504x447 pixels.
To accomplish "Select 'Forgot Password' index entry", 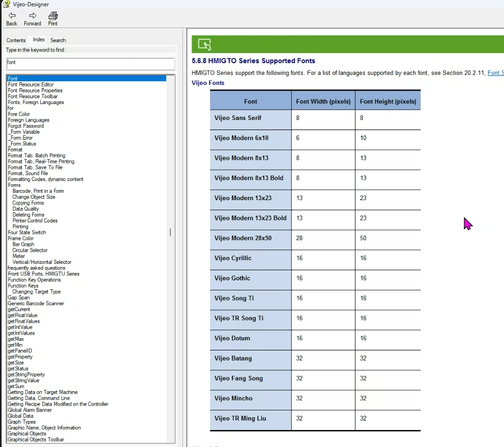I will point(25,126).
